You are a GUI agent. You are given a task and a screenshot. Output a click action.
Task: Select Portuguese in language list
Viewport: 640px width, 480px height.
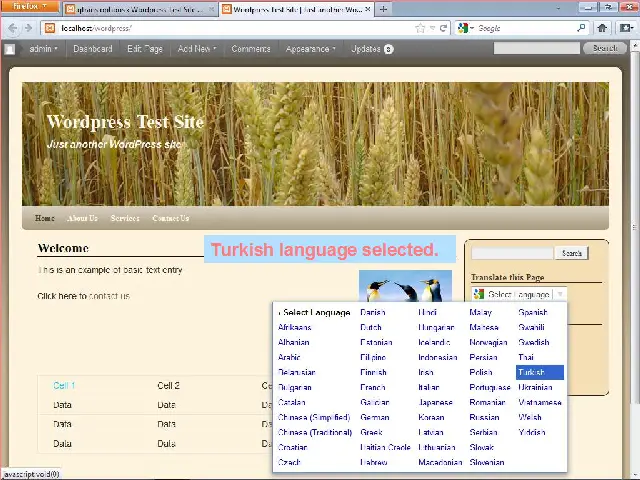pyautogui.click(x=490, y=387)
